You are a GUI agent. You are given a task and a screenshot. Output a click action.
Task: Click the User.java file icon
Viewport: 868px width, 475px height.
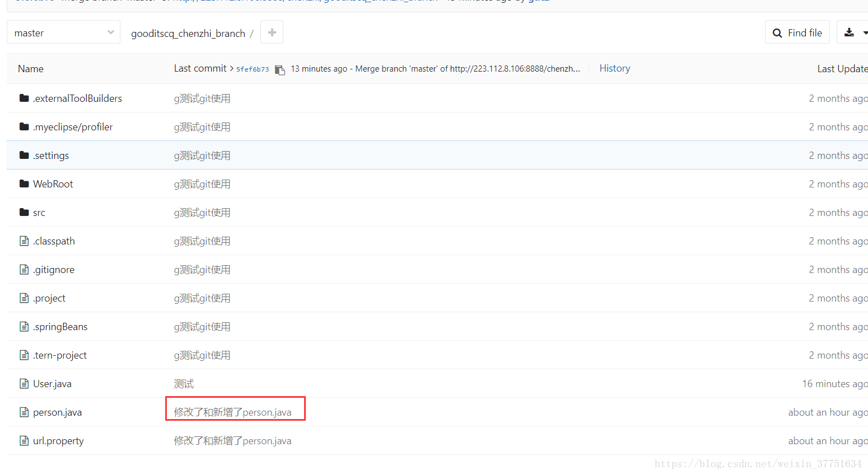coord(24,383)
